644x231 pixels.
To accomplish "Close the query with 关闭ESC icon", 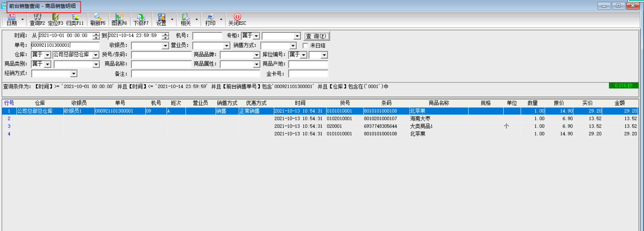I will pyautogui.click(x=237, y=19).
